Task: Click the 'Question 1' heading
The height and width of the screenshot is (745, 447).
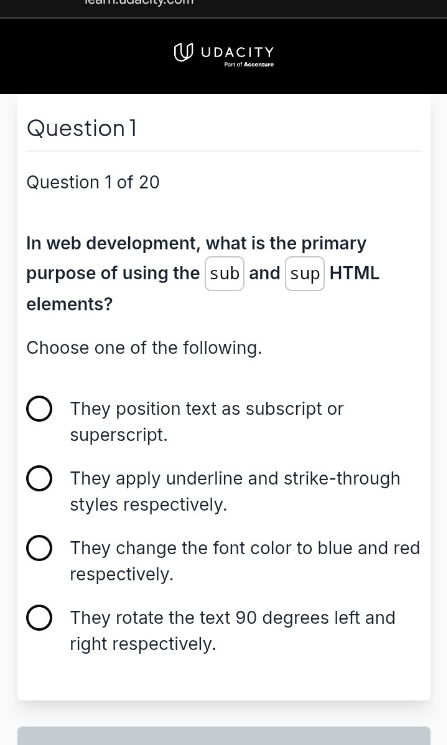Action: coord(82,128)
